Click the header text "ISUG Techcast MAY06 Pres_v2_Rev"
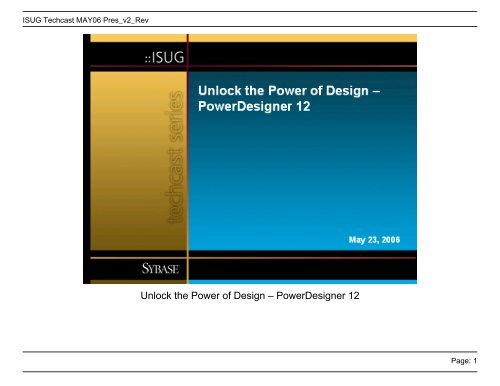This screenshot has width=500, height=386. (85, 20)
